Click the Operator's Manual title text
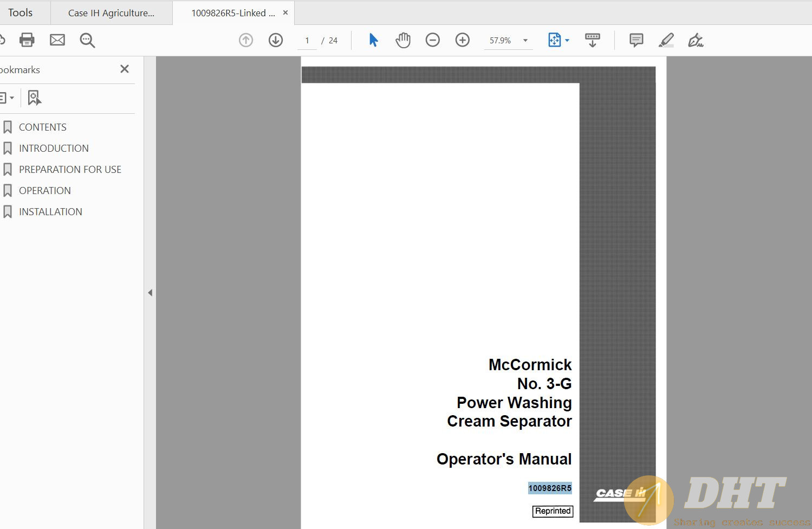This screenshot has width=812, height=529. click(x=504, y=459)
